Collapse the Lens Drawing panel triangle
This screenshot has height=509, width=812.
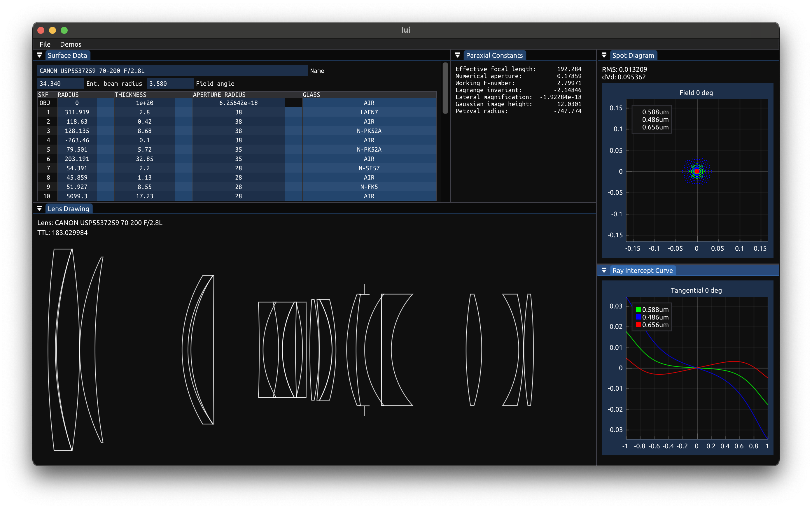coord(39,209)
